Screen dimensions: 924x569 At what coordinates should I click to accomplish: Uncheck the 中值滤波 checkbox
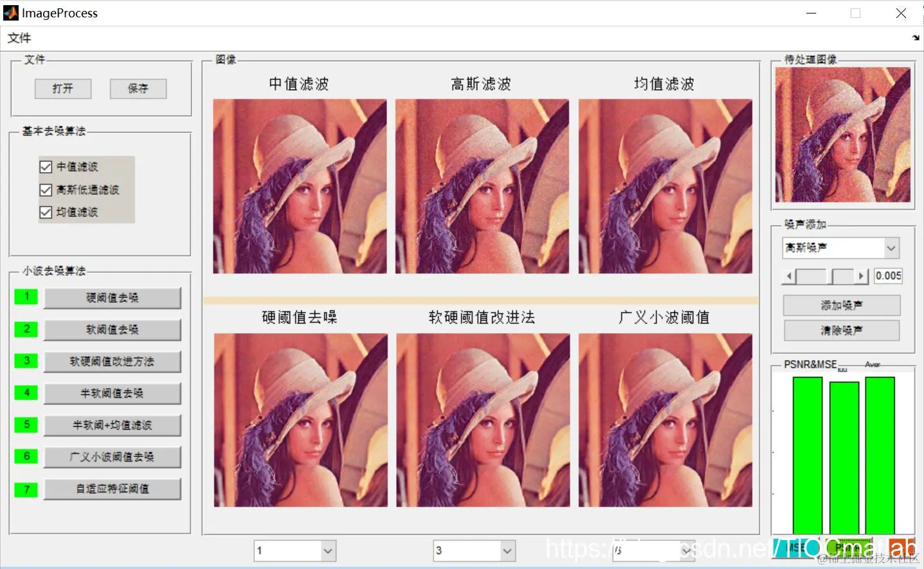tap(46, 167)
